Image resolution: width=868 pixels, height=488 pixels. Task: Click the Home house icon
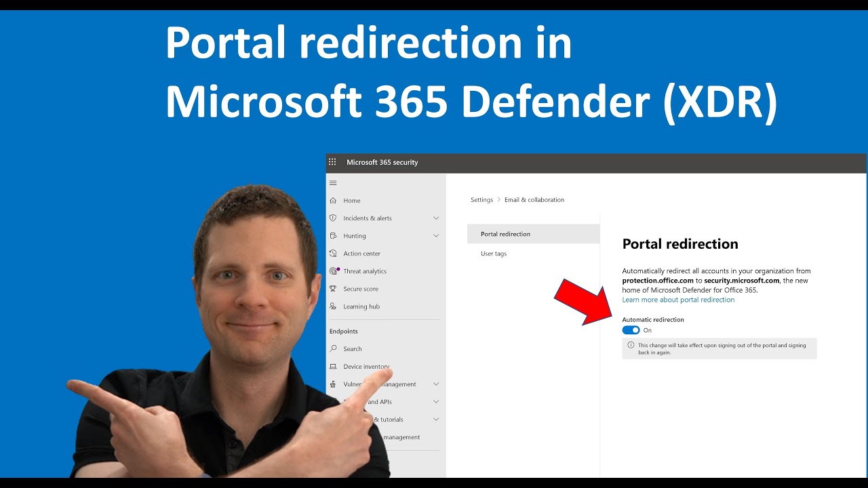(333, 201)
